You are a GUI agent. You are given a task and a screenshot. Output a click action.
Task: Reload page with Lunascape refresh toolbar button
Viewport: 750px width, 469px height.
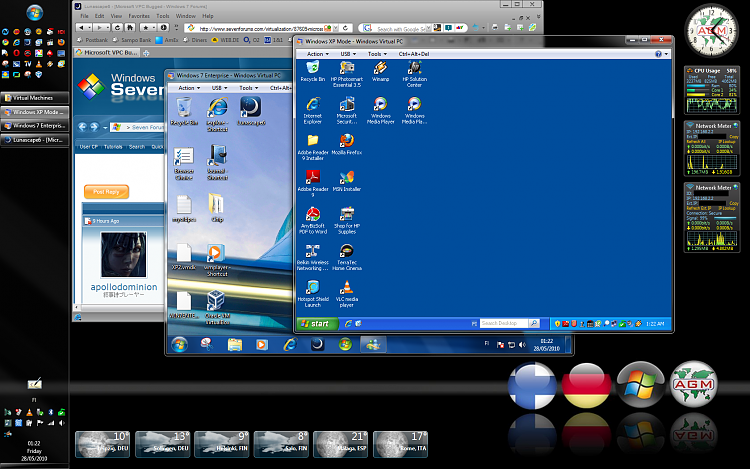[x=117, y=27]
